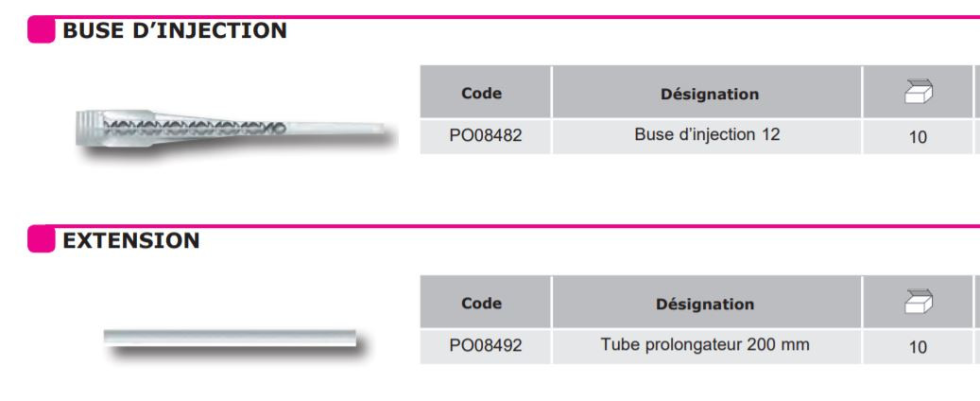Click the Désignation header above Tube prolongateur

705,304
